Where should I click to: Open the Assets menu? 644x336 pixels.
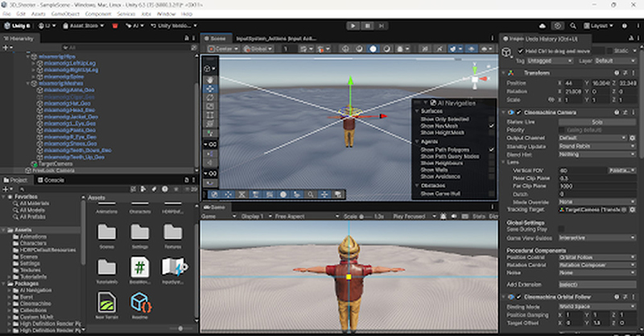[x=38, y=14]
